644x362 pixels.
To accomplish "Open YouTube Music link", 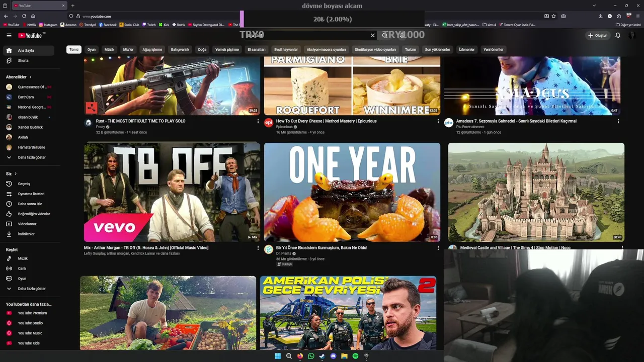I will 28,333.
